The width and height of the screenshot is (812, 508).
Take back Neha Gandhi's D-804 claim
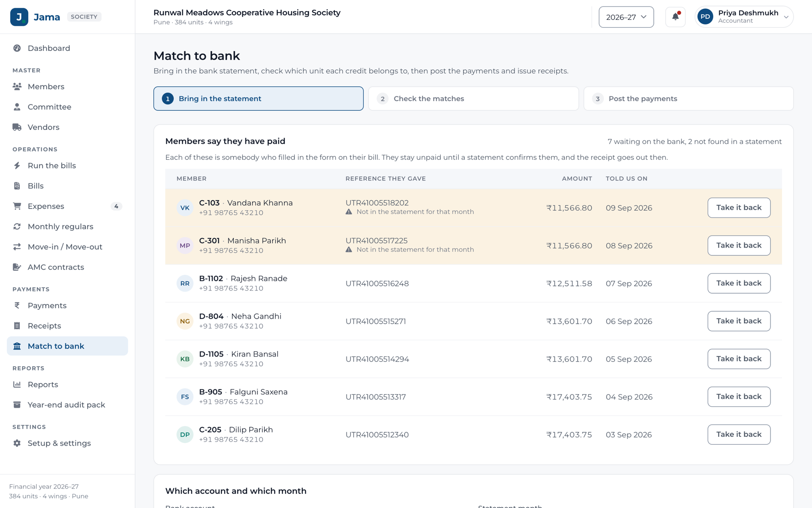tap(739, 321)
